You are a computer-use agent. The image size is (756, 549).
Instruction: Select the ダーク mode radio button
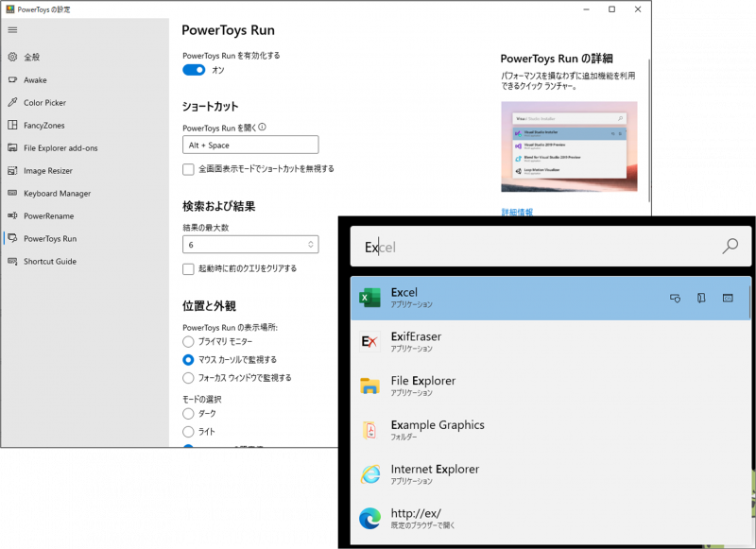tap(188, 414)
